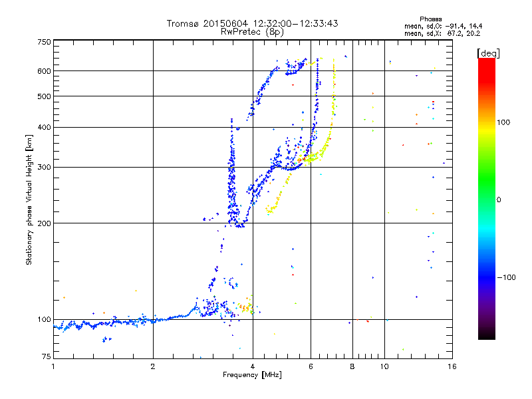Click the x-axis label "4"
Screen dimensions: 532x399
click(253, 366)
